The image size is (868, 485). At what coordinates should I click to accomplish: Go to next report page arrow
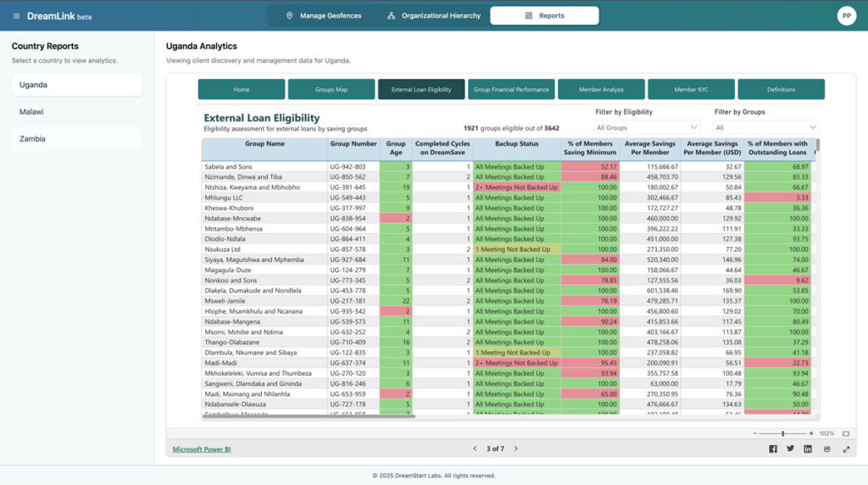point(516,449)
